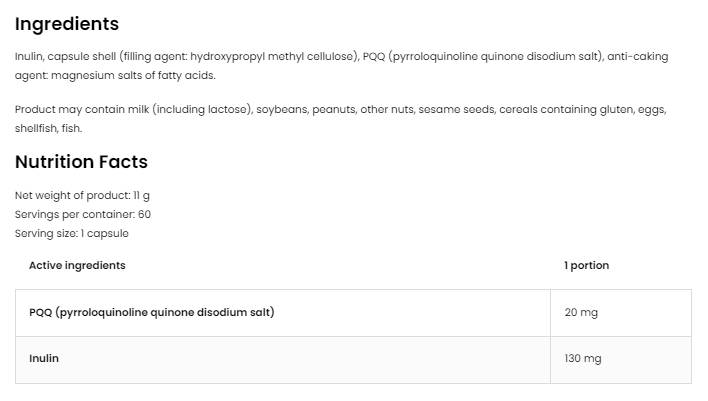Click the 'Active ingredients' column header
This screenshot has width=708, height=401.
tap(77, 266)
